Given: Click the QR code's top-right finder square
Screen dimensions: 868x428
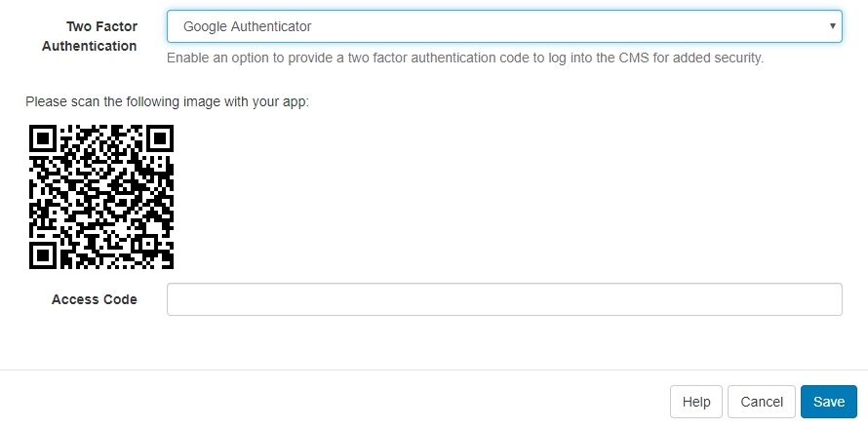Looking at the screenshot, I should pyautogui.click(x=158, y=138).
